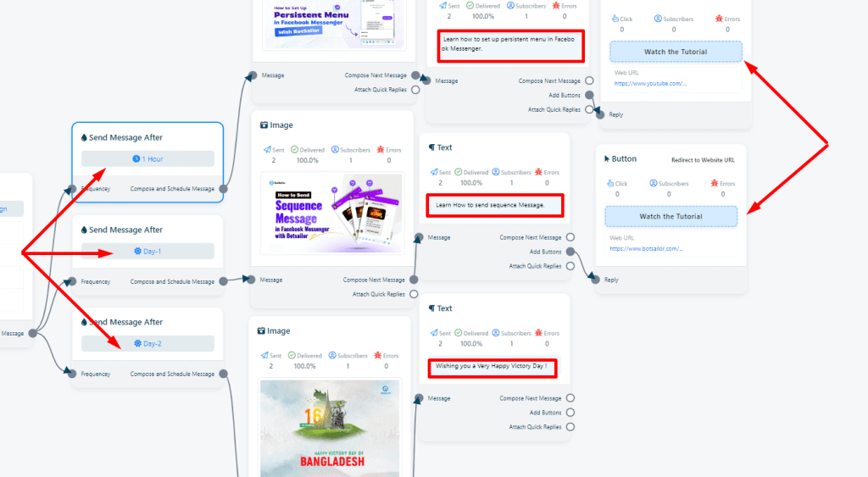Click the gear icon beside Day-1
Viewport: 868px width, 477px height.
click(x=137, y=252)
